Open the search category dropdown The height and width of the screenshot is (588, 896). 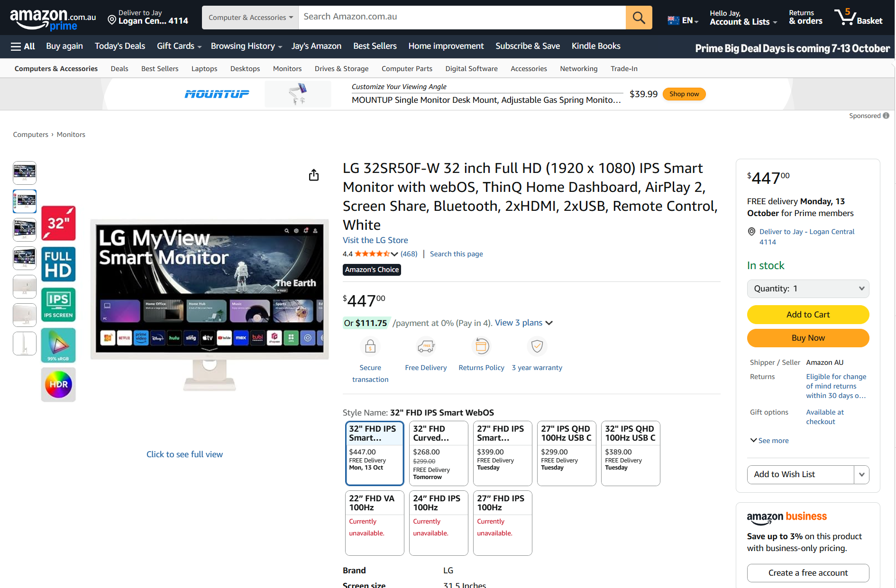pos(250,18)
